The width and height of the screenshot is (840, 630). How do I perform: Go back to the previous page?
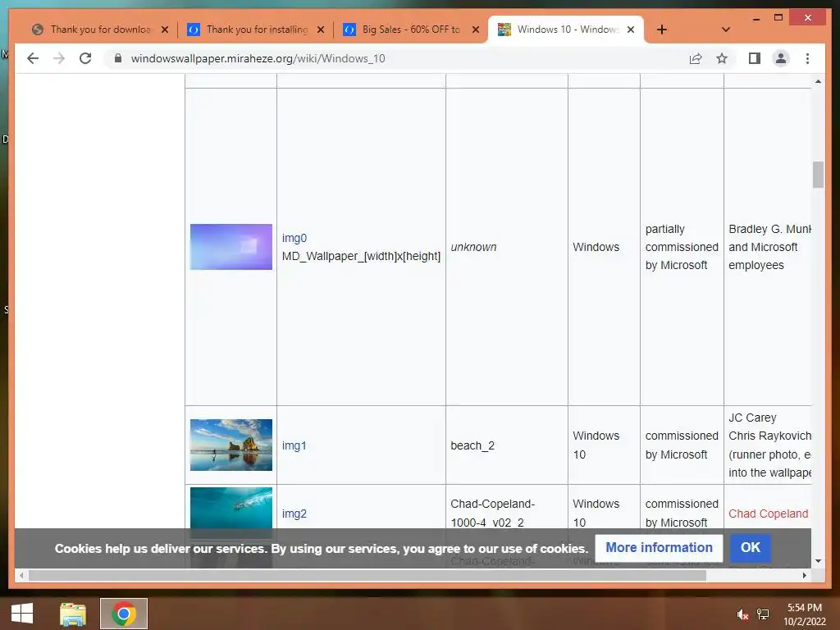click(x=33, y=58)
